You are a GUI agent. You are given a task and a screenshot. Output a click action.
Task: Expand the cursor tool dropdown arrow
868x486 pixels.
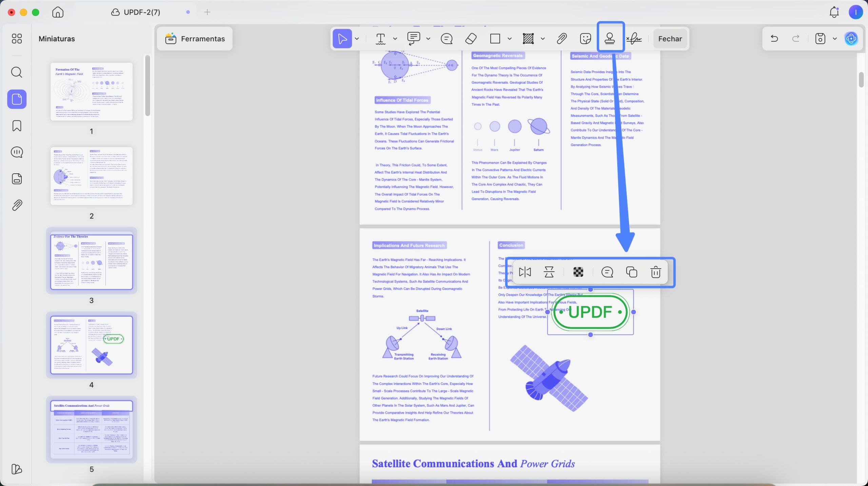coord(357,39)
